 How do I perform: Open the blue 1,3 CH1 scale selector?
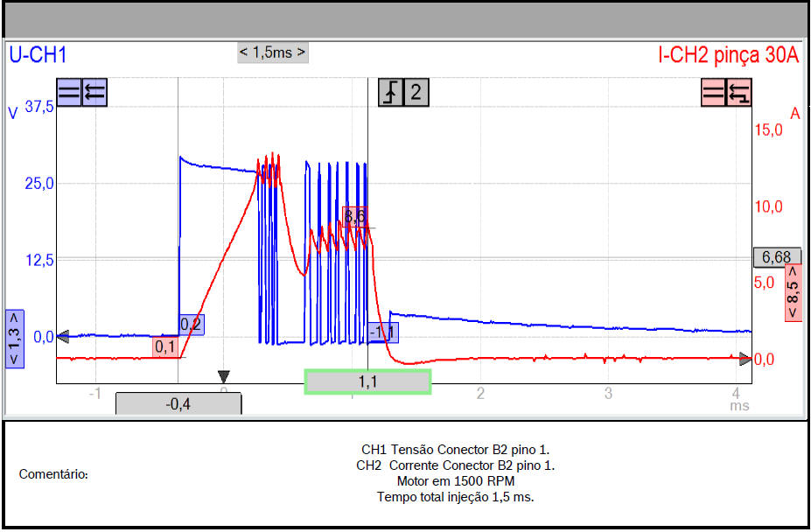point(15,339)
